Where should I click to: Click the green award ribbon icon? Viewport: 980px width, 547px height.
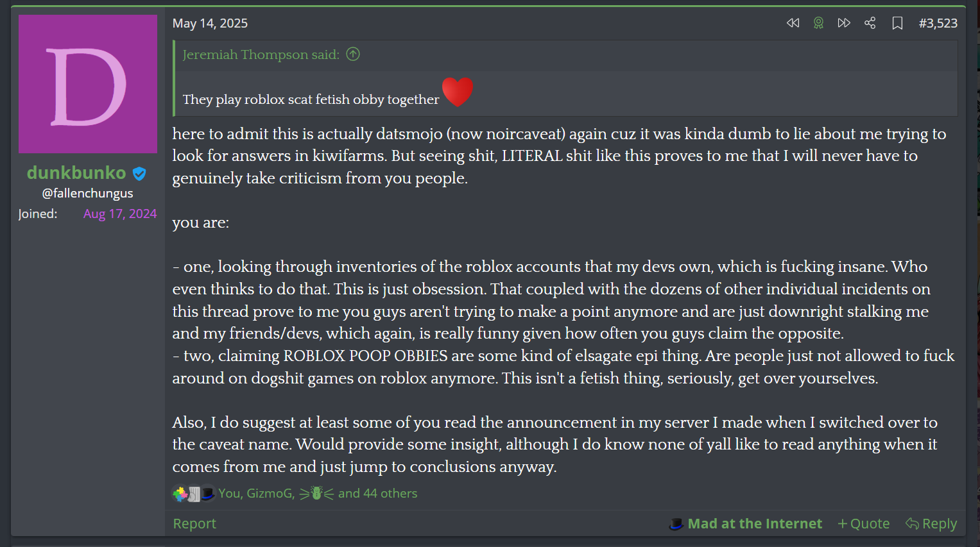(x=818, y=23)
